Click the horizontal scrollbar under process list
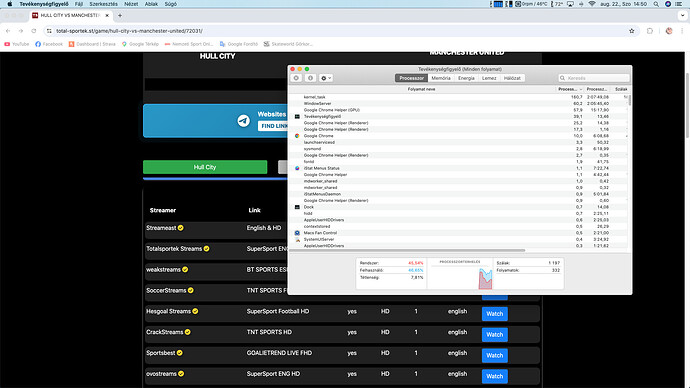 tap(407, 250)
